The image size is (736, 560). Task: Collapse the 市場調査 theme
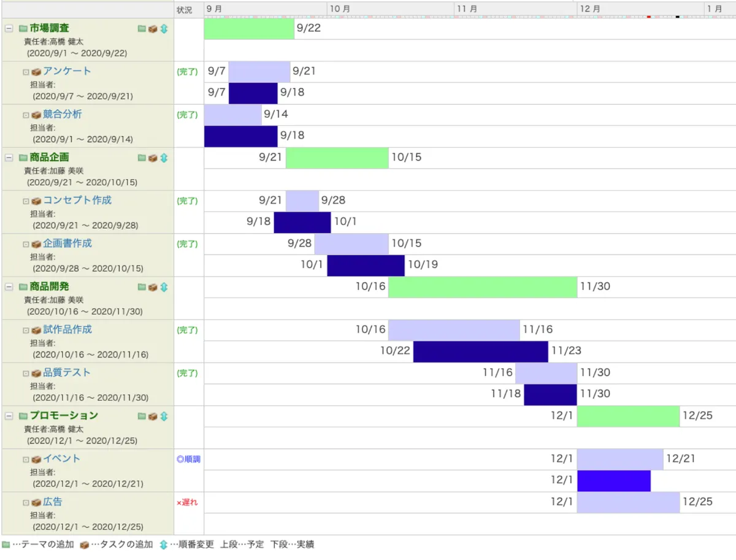coord(9,28)
